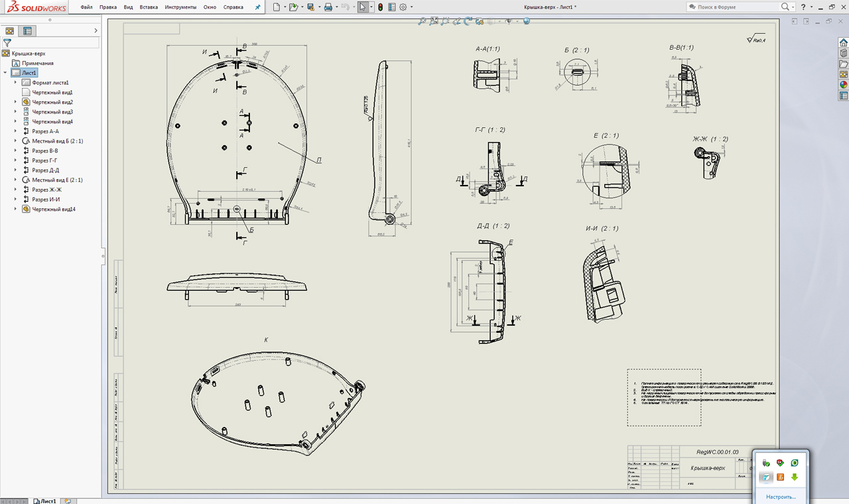Viewport: 849px width, 504px height.
Task: Save the drawing using the Save icon
Action: [310, 7]
